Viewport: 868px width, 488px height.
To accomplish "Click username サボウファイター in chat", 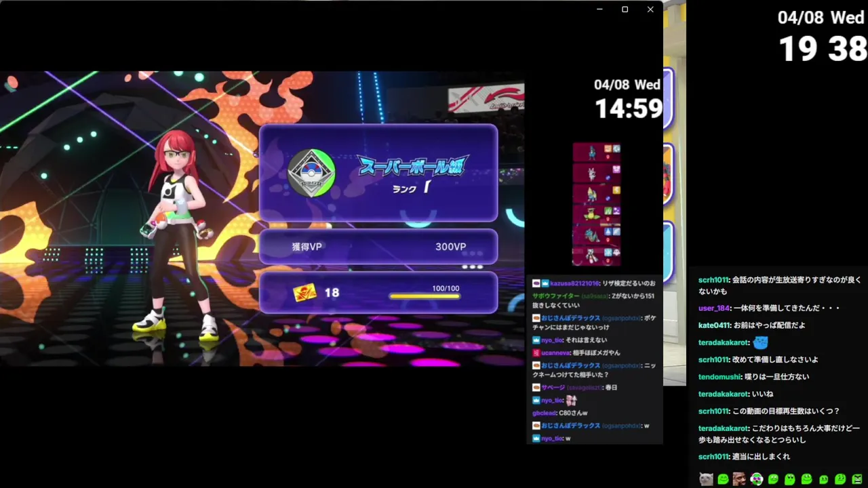I will [x=555, y=296].
